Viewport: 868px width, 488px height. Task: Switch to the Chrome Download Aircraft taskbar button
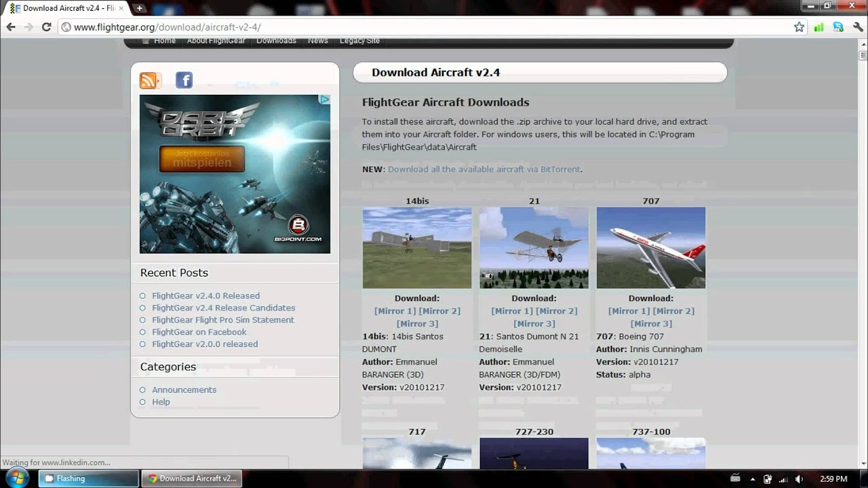(191, 479)
